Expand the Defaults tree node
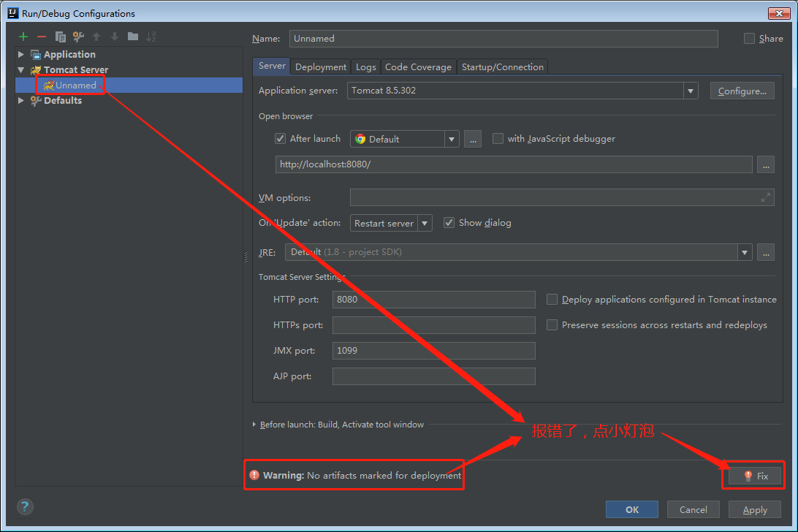Image resolution: width=798 pixels, height=532 pixels. pos(21,100)
